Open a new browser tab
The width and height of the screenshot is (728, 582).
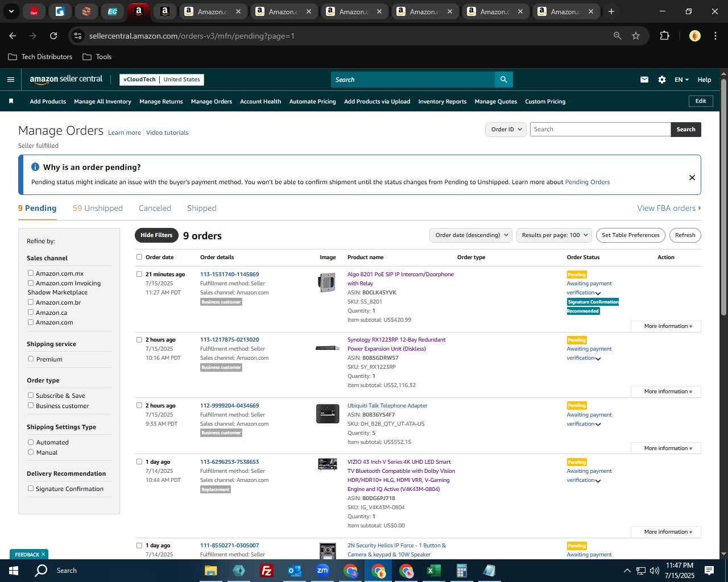[611, 11]
